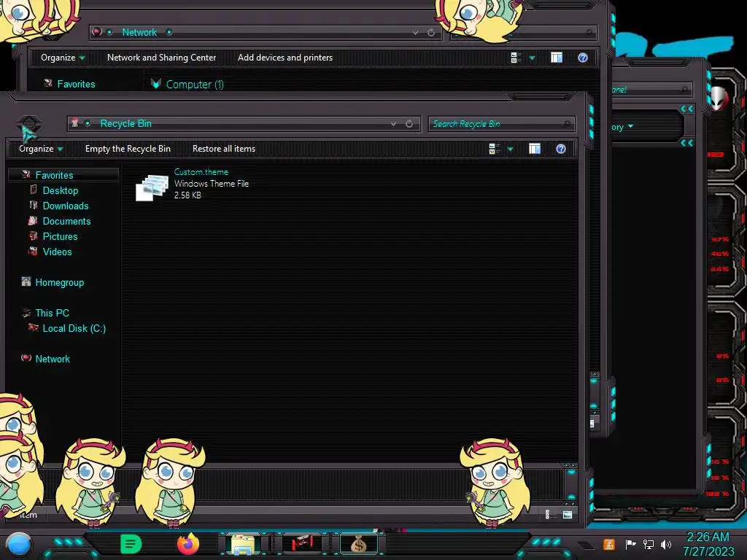Launch Firefox from the taskbar
The height and width of the screenshot is (560, 747).
click(188, 544)
